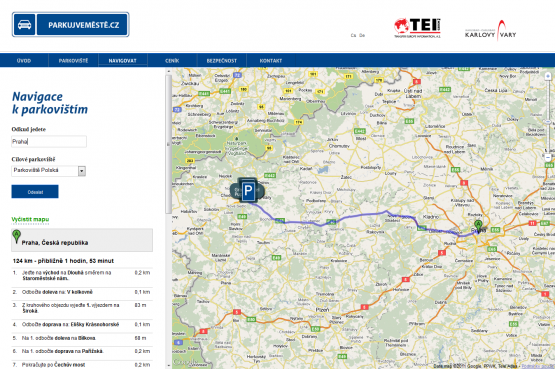Click the green A pin beside Praha, Česká republika
This screenshot has width=555, height=369.
pyautogui.click(x=16, y=236)
